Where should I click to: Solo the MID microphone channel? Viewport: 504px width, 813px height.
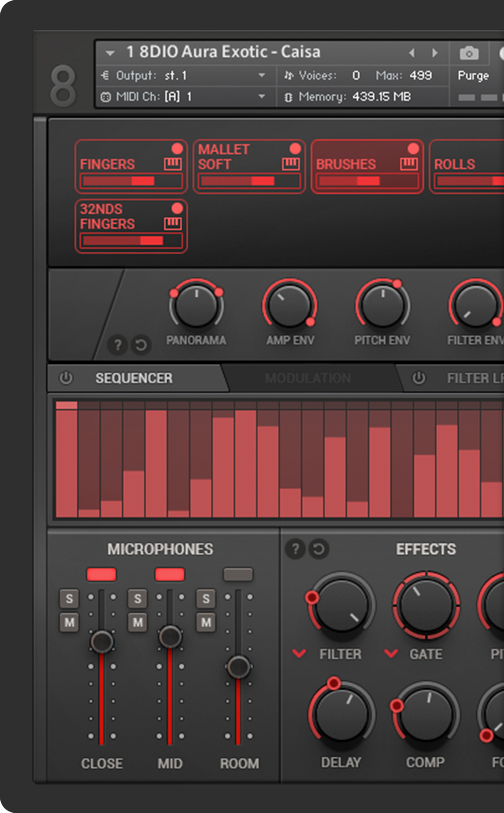click(138, 599)
